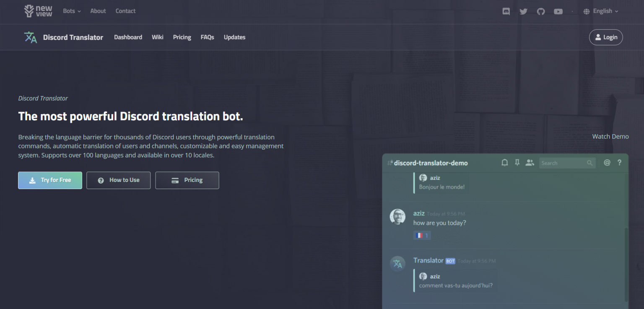The height and width of the screenshot is (309, 644).
Task: Expand the Bots dropdown menu
Action: pos(72,11)
